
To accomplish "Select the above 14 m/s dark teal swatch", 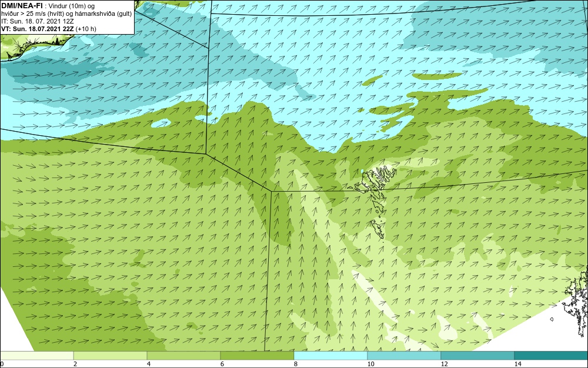I will pyautogui.click(x=552, y=356).
